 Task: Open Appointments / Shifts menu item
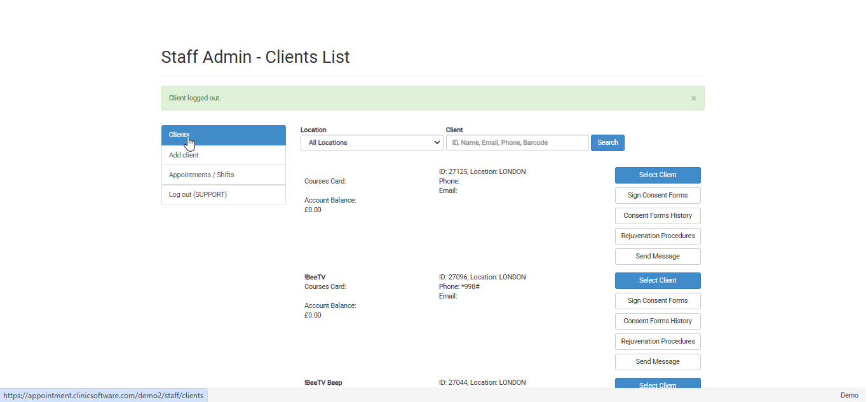[223, 175]
